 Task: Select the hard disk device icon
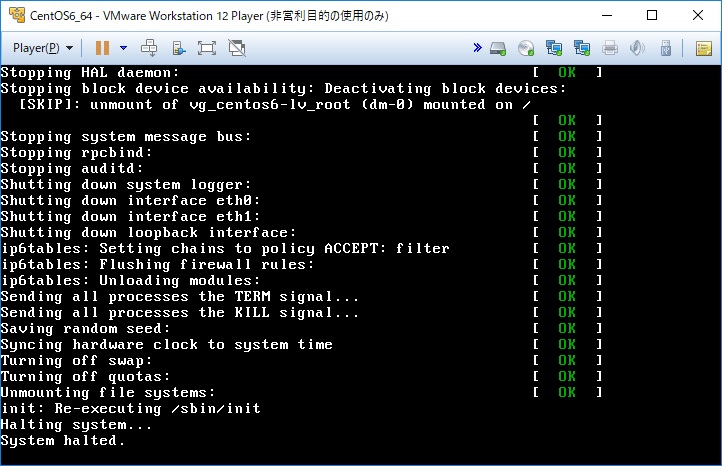click(x=498, y=48)
